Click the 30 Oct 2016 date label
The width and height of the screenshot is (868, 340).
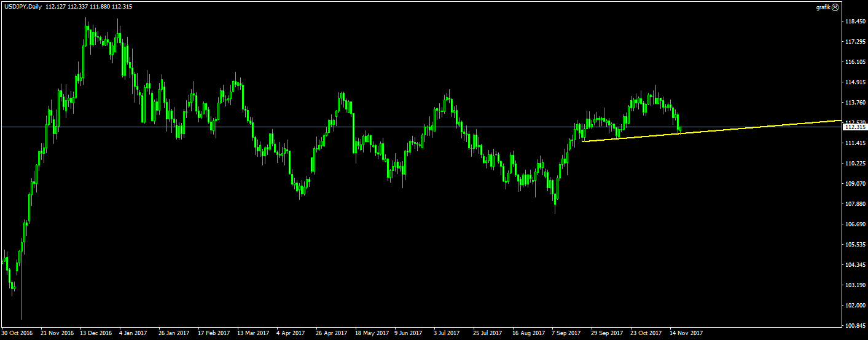pos(17,333)
